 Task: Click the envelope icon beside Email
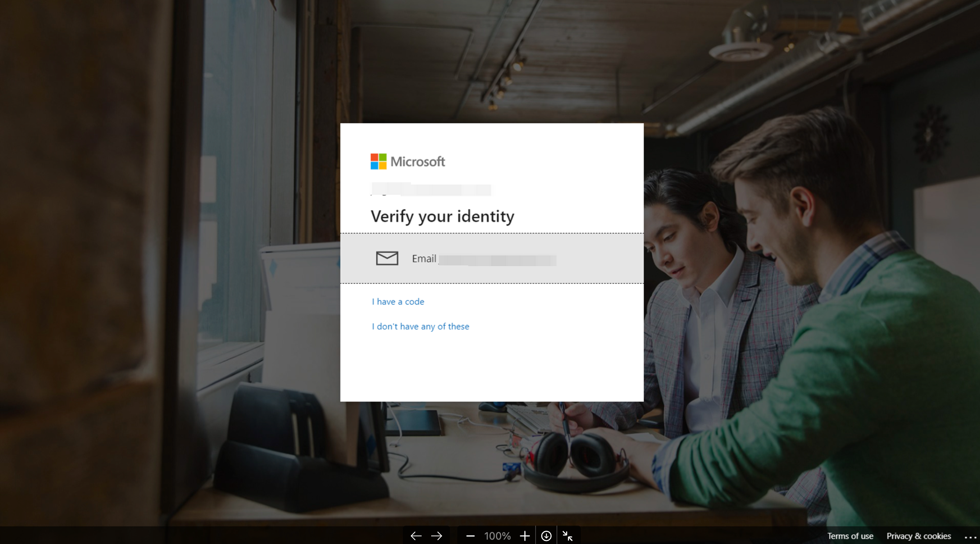(x=387, y=258)
